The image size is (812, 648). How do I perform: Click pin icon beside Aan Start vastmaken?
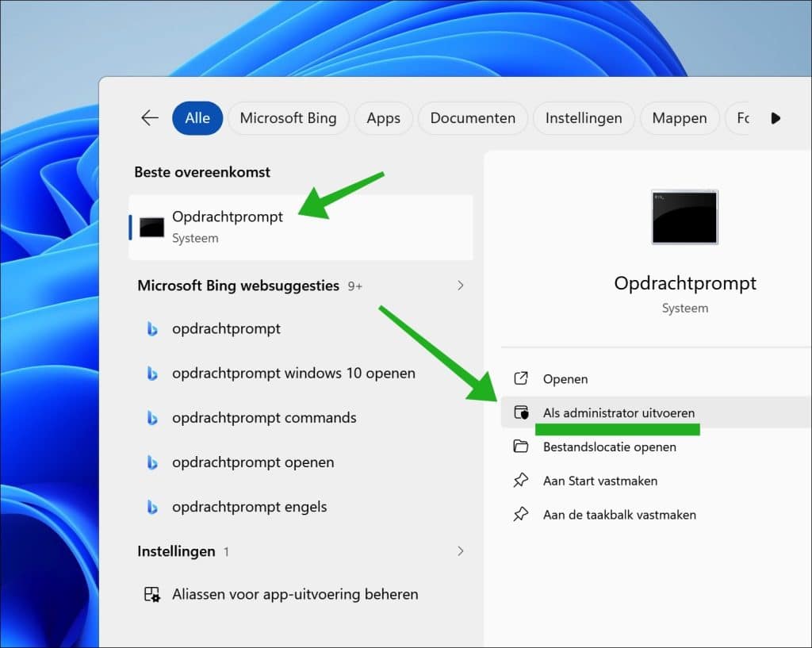[520, 481]
